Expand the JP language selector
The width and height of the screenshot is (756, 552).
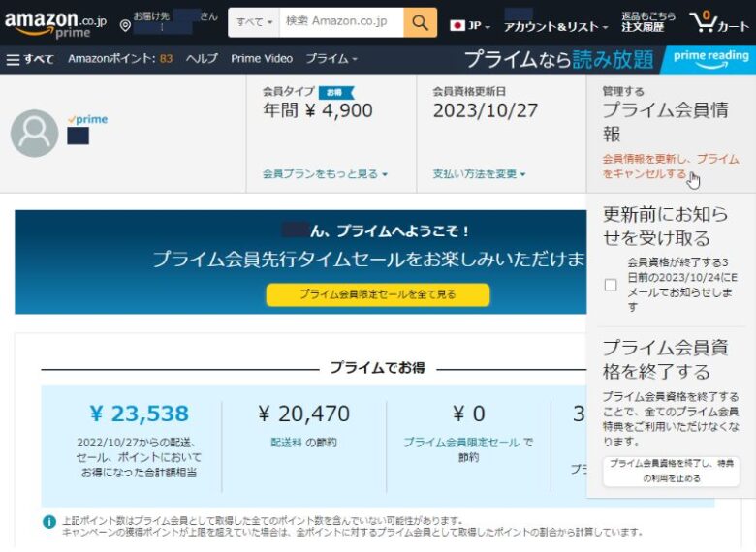point(470,25)
